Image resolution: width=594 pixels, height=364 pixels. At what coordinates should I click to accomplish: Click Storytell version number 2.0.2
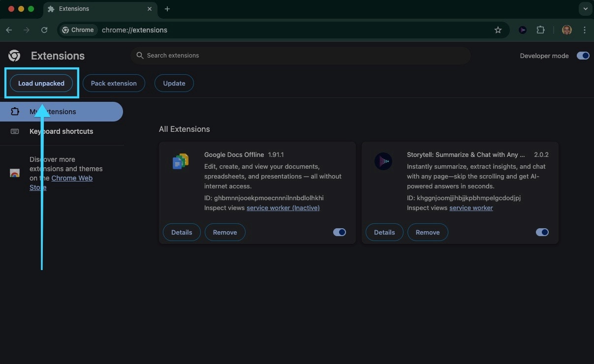(x=541, y=154)
